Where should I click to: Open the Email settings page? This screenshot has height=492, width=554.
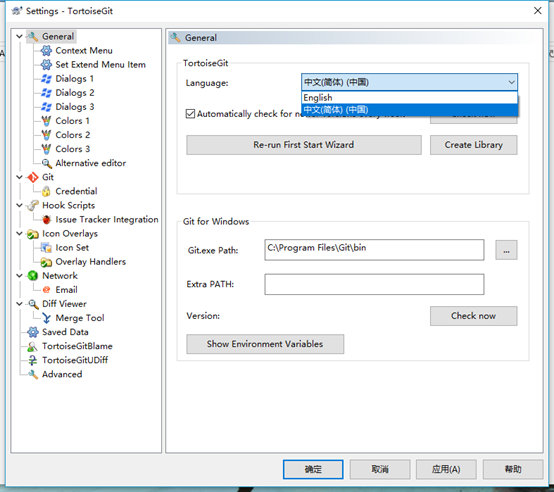pos(66,290)
